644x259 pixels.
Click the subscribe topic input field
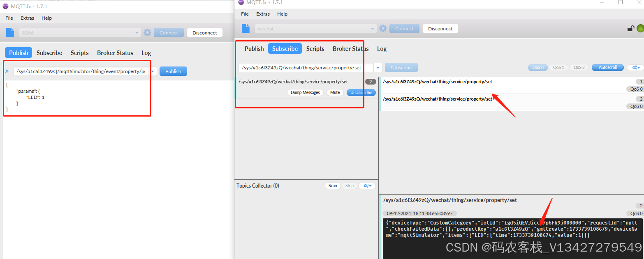click(x=306, y=67)
